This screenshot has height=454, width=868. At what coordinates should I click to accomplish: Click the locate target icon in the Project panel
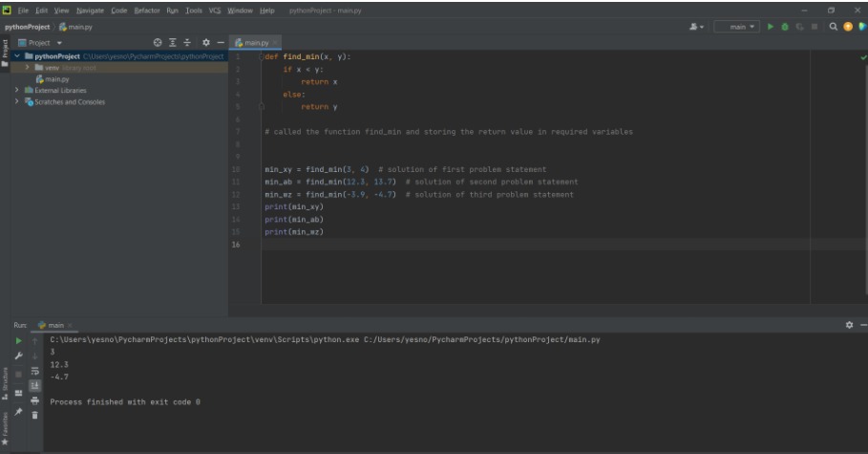coord(159,43)
